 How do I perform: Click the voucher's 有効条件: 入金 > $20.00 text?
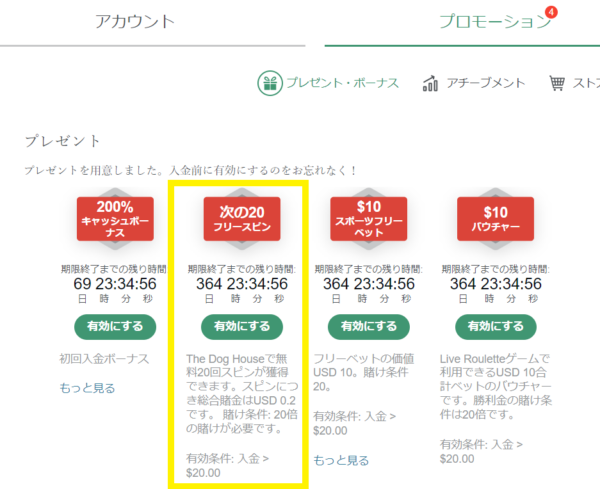(481, 452)
